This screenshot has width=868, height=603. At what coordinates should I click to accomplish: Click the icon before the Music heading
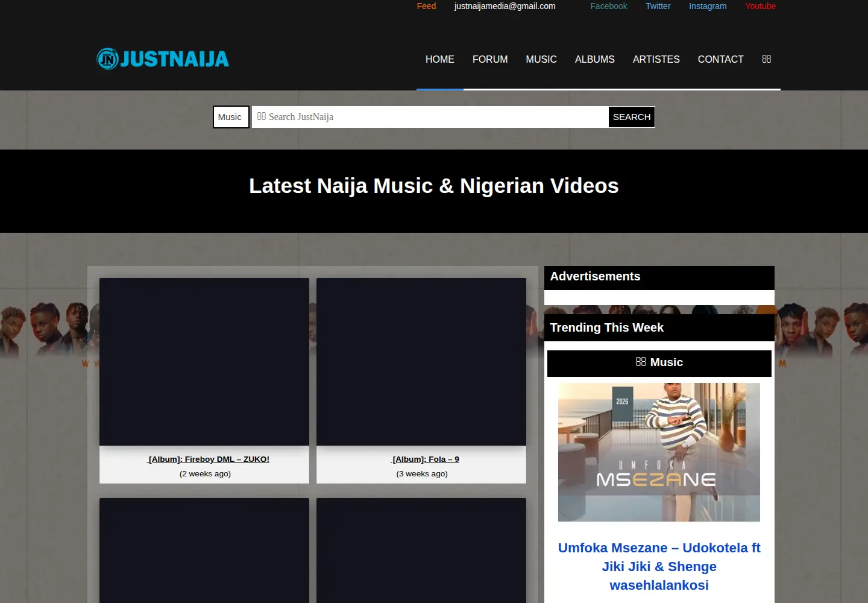(x=641, y=362)
